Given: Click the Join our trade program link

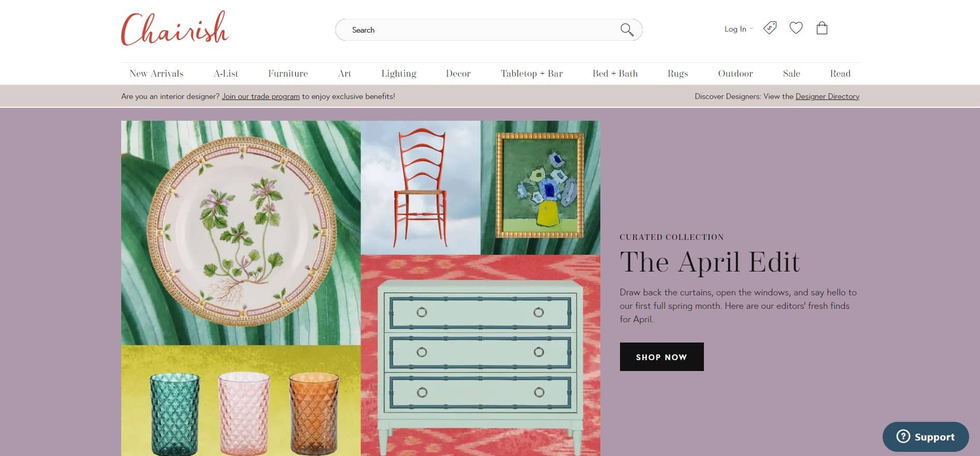Looking at the screenshot, I should [261, 96].
